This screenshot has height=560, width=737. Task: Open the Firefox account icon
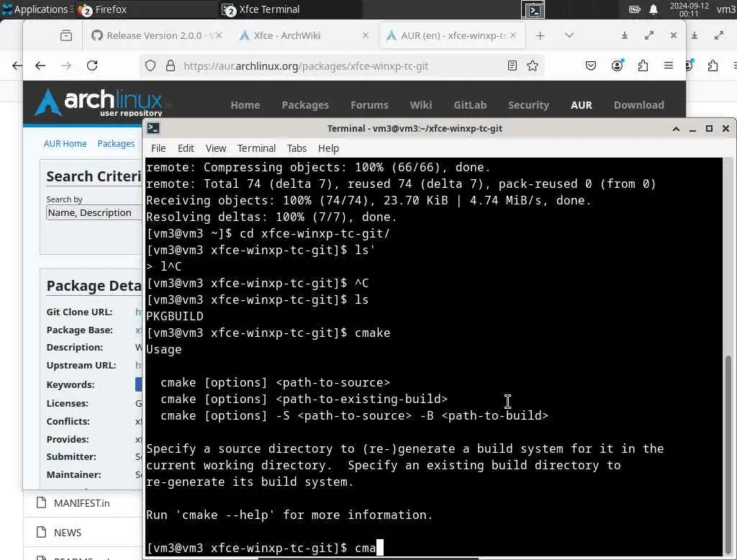[617, 66]
